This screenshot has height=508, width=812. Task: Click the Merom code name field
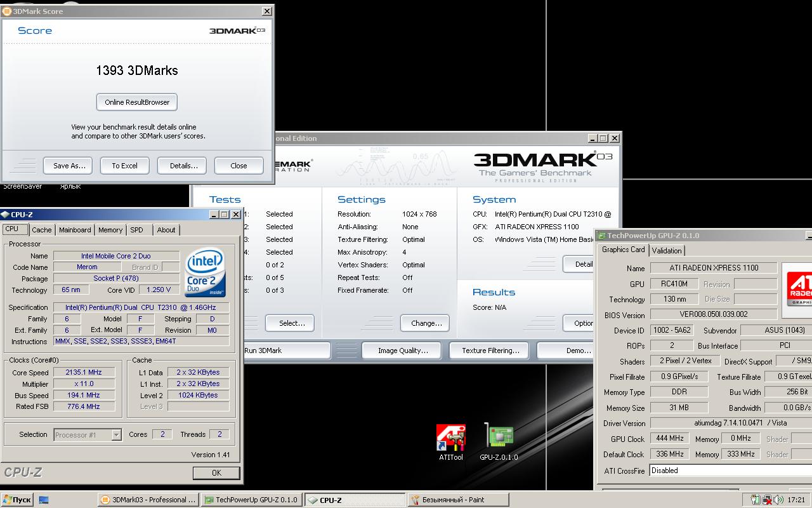(x=88, y=267)
